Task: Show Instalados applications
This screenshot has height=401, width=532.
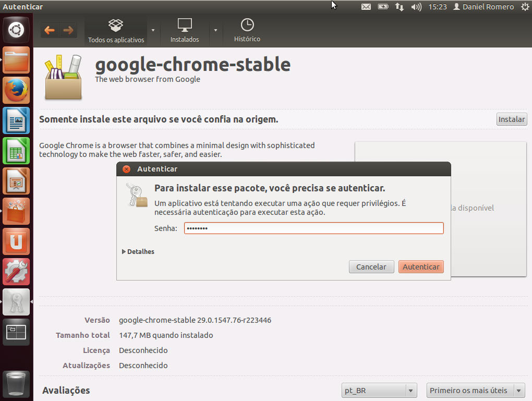Action: coord(185,31)
